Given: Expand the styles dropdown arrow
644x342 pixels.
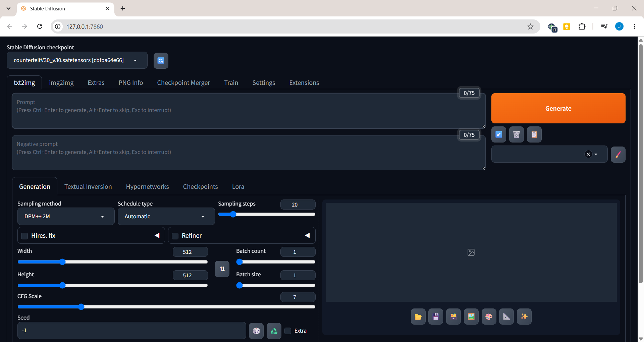Looking at the screenshot, I should (596, 154).
